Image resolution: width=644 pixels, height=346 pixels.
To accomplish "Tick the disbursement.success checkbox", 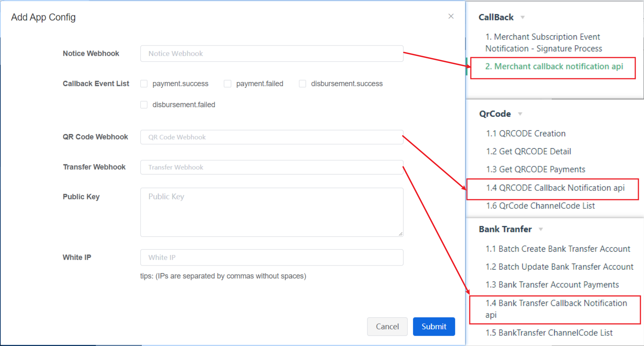I will pos(302,84).
